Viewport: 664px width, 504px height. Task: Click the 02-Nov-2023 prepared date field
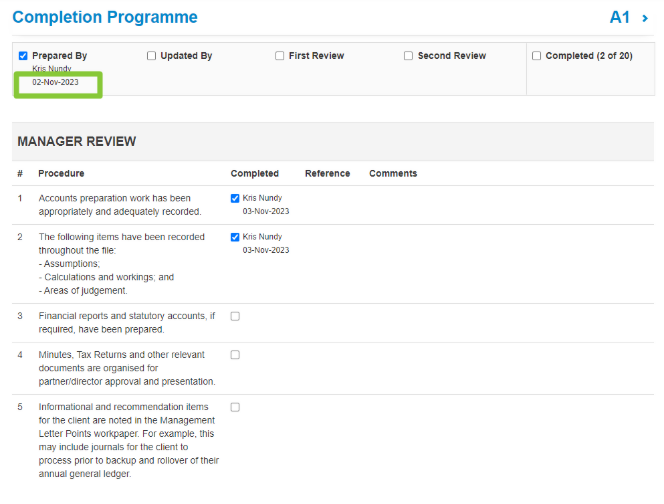(58, 83)
